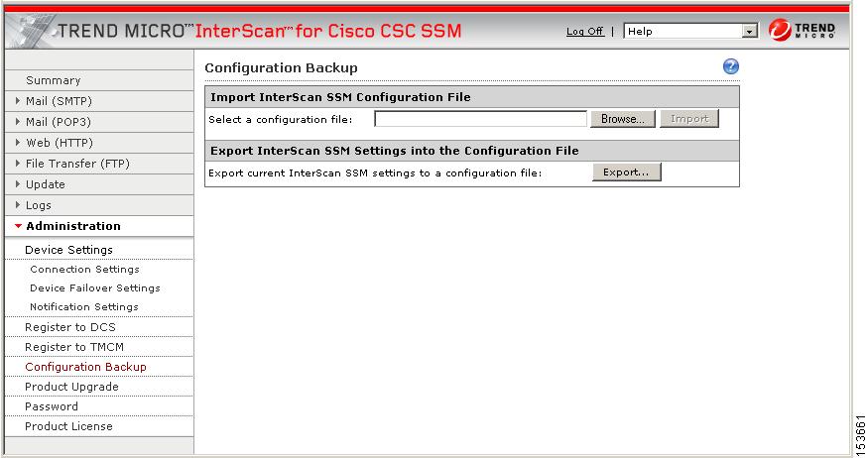Expand the Mail (POP3) section
The width and height of the screenshot is (868, 458).
[x=18, y=122]
